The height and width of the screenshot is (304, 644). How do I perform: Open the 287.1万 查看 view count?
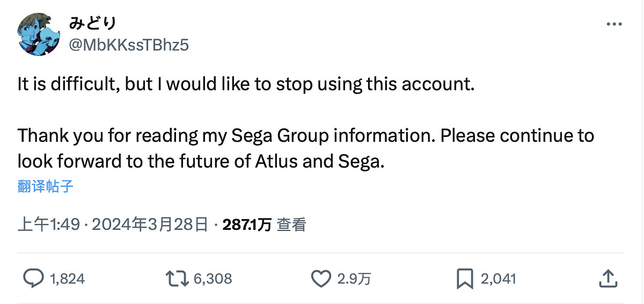click(x=264, y=225)
